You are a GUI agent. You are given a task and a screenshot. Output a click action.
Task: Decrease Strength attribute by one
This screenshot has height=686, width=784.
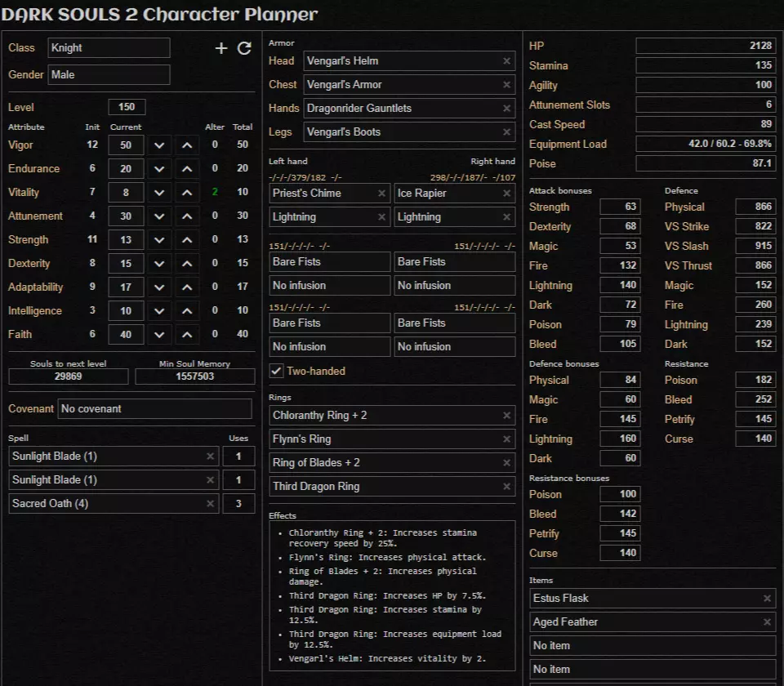[x=159, y=239]
